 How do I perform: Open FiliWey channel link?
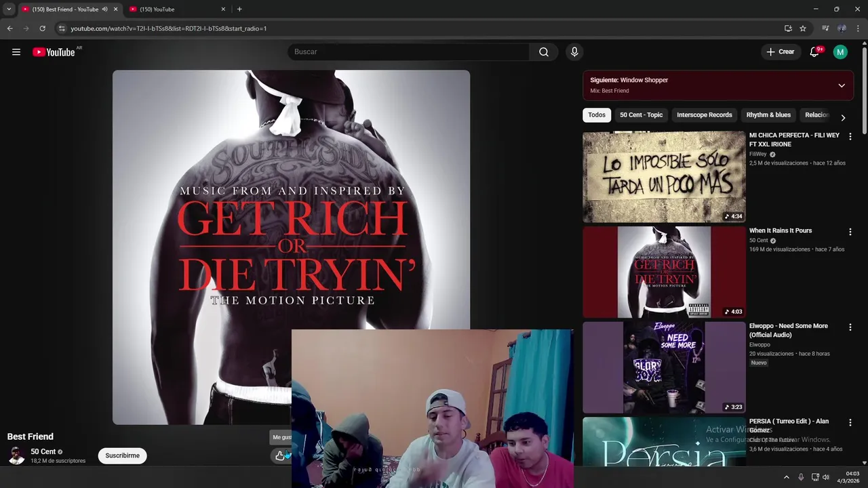757,155
